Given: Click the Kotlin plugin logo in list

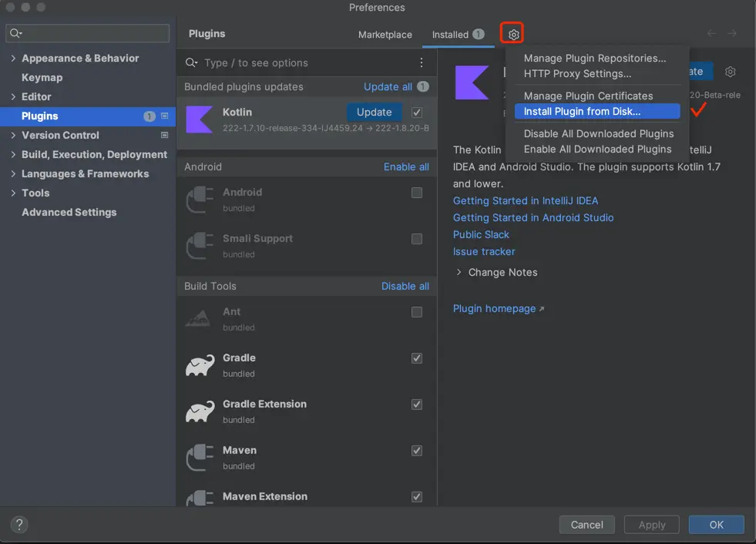Looking at the screenshot, I should 200,119.
